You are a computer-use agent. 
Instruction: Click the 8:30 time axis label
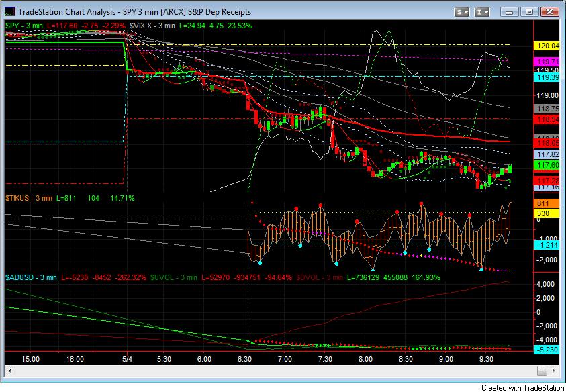[x=406, y=359]
